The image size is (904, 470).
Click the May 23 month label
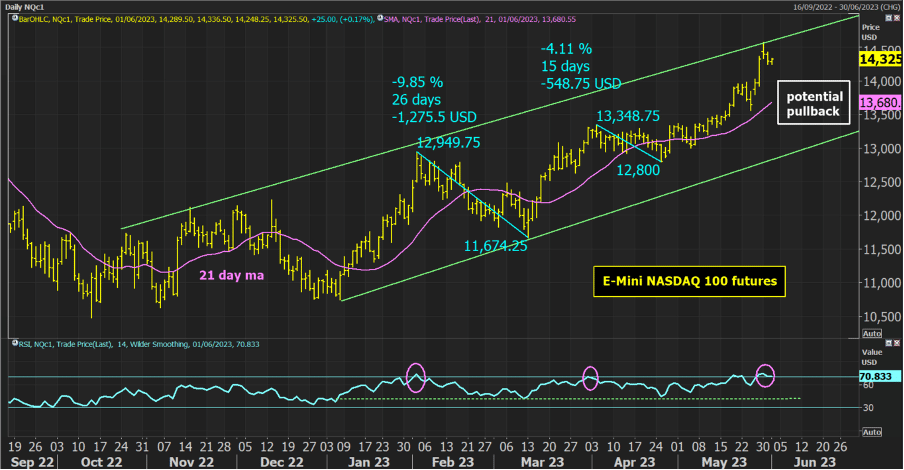(x=724, y=462)
